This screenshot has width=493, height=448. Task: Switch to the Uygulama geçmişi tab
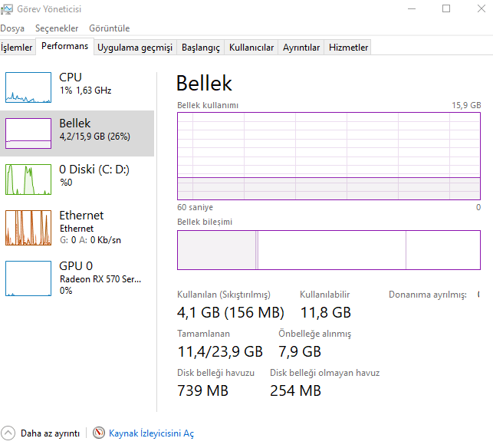point(135,48)
